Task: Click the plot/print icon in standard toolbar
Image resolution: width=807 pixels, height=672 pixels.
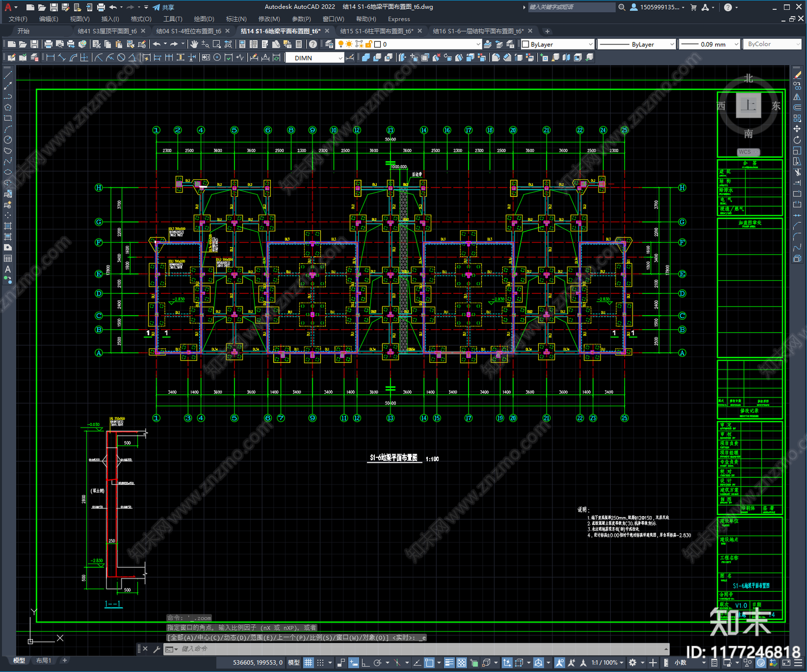Action: tap(48, 44)
